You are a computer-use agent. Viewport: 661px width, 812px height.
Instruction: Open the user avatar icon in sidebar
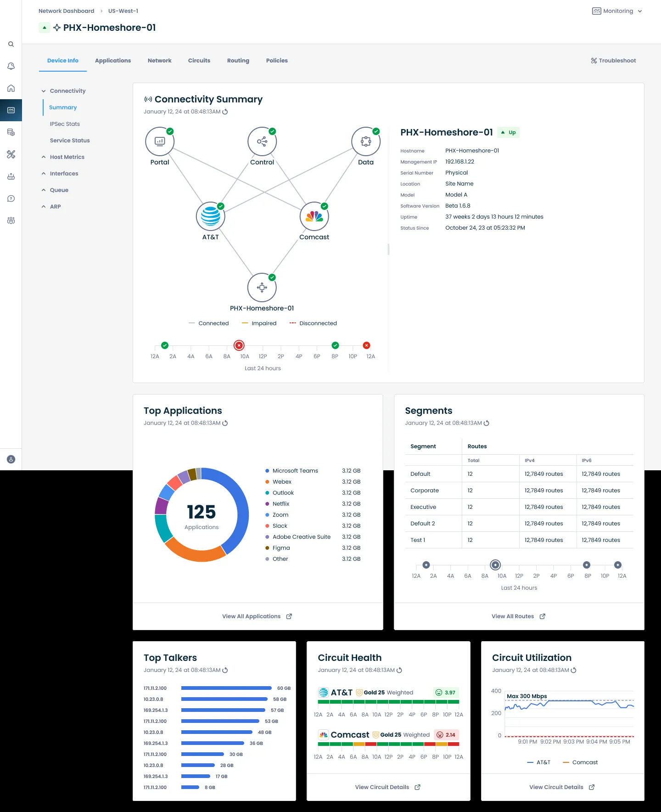coord(11,459)
